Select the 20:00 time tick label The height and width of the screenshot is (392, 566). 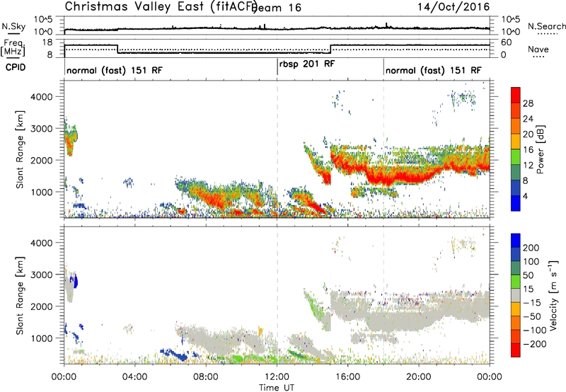coord(419,377)
